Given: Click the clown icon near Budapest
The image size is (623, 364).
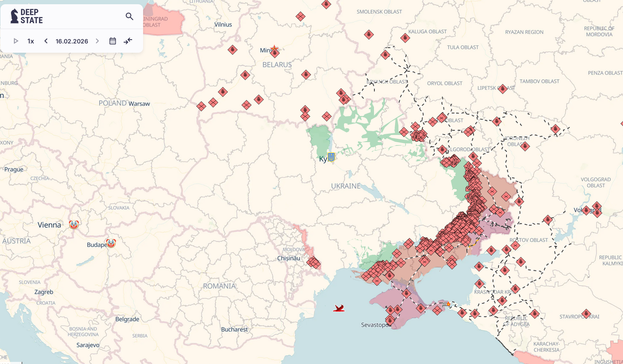Looking at the screenshot, I should pyautogui.click(x=111, y=243).
